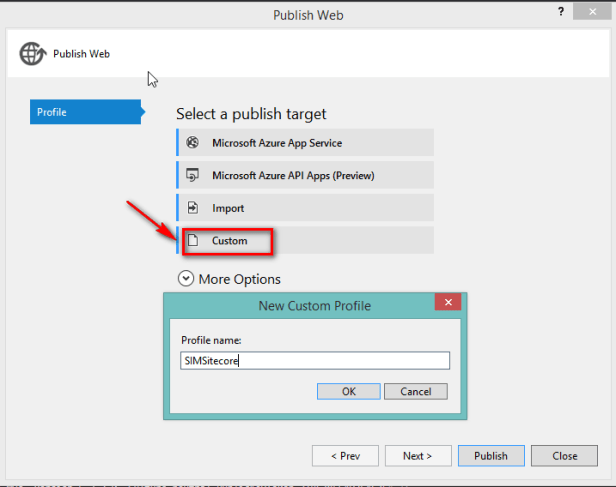616x487 pixels.
Task: Choose Microsoft Azure API Apps (Preview)
Action: point(305,175)
